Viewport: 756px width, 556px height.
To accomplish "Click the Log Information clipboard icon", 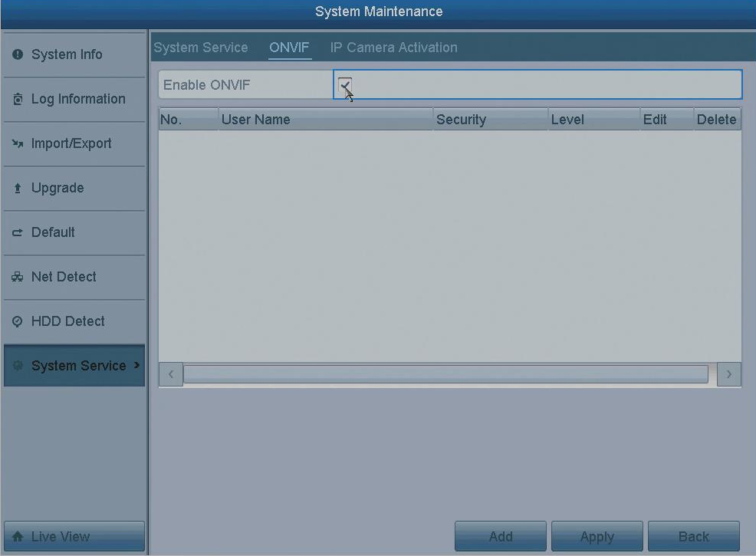I will point(18,100).
